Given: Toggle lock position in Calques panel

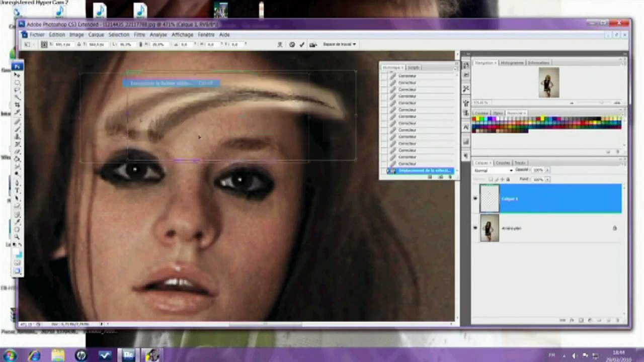Looking at the screenshot, I should [x=502, y=179].
